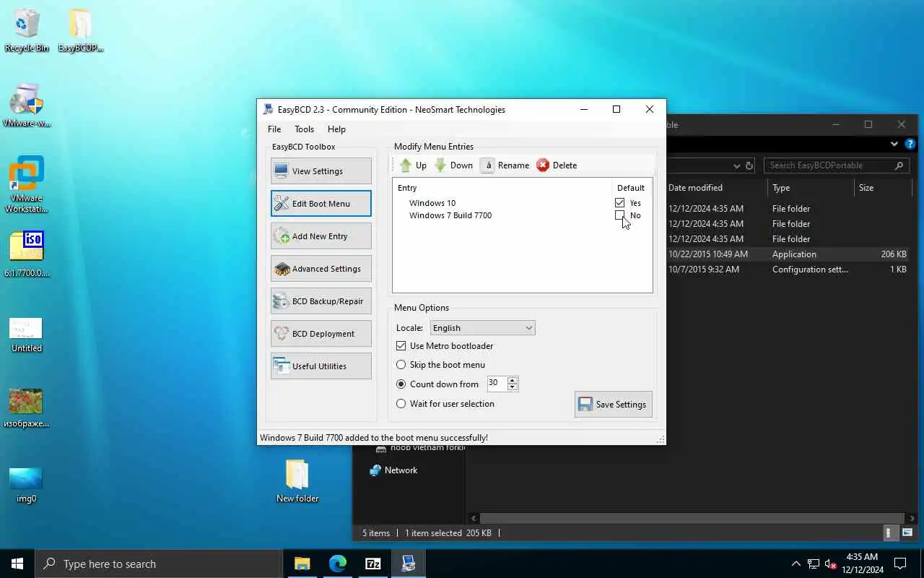Open the BCD Backup/Repair section
Viewport: 924px width, 578px height.
click(x=321, y=301)
